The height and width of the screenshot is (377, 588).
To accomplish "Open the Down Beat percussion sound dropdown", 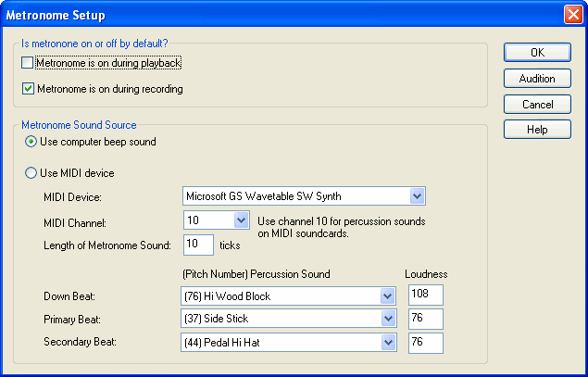I will coord(388,295).
